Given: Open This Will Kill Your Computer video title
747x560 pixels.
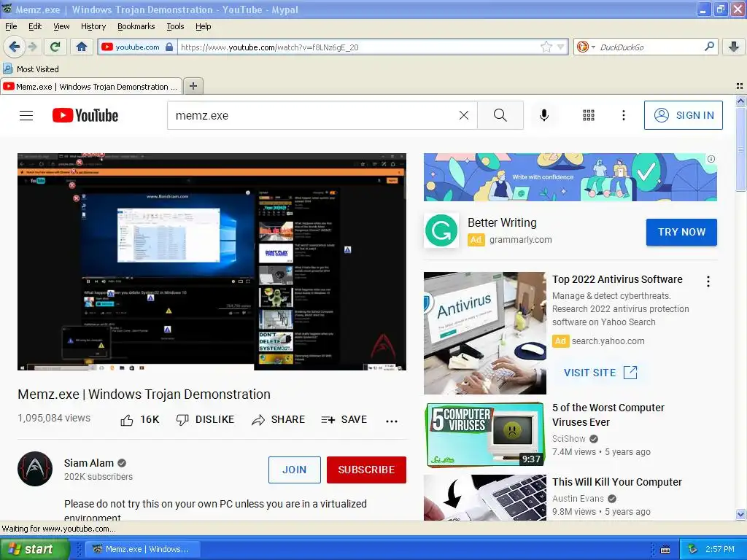Looking at the screenshot, I should 617,482.
